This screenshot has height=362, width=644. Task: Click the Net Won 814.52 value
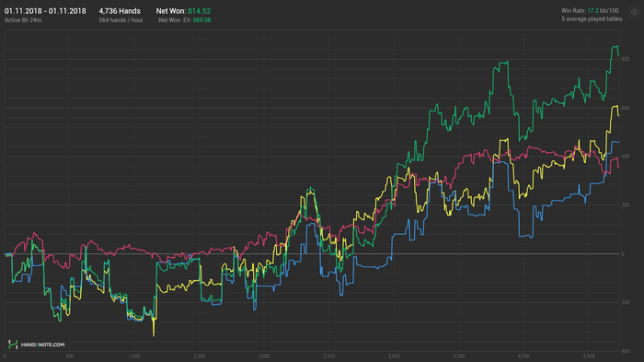tap(199, 11)
